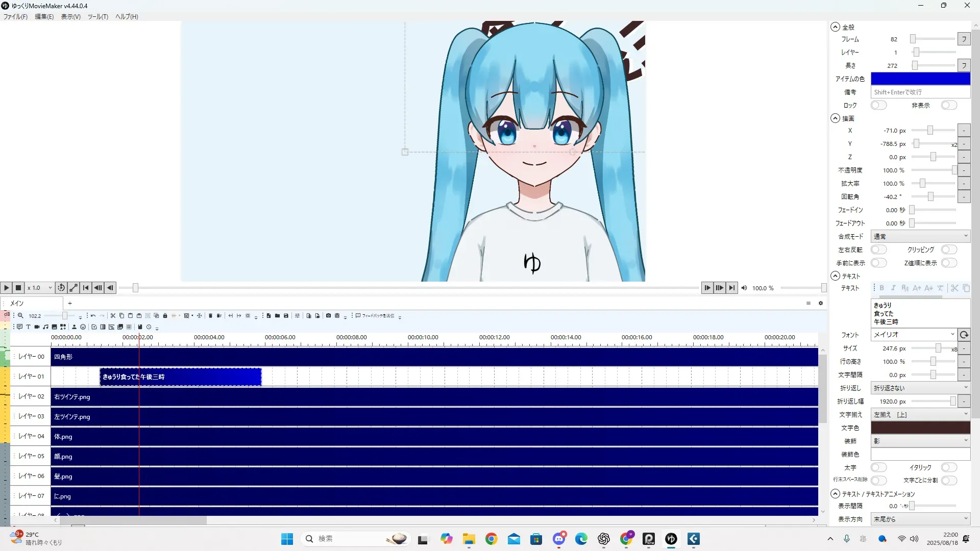This screenshot has height=551, width=980.
Task: Click the floppy disk save project icon
Action: click(x=286, y=316)
